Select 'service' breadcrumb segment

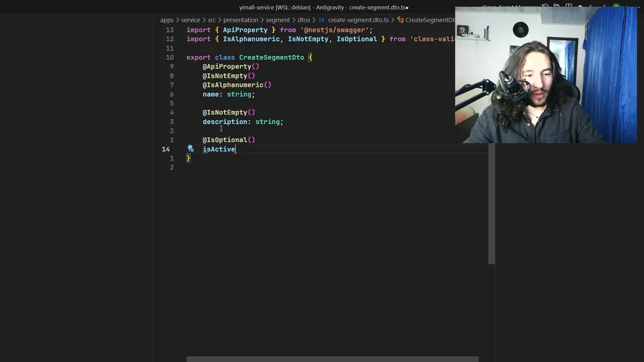(x=191, y=20)
